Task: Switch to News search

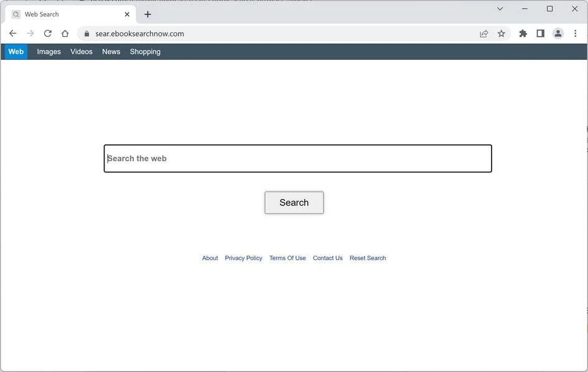Action: 111,52
